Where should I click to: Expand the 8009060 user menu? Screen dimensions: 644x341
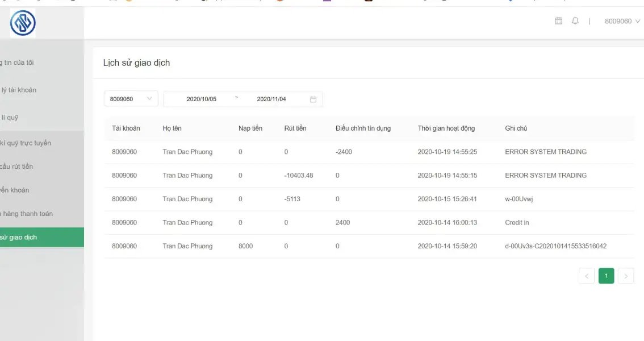pos(622,21)
